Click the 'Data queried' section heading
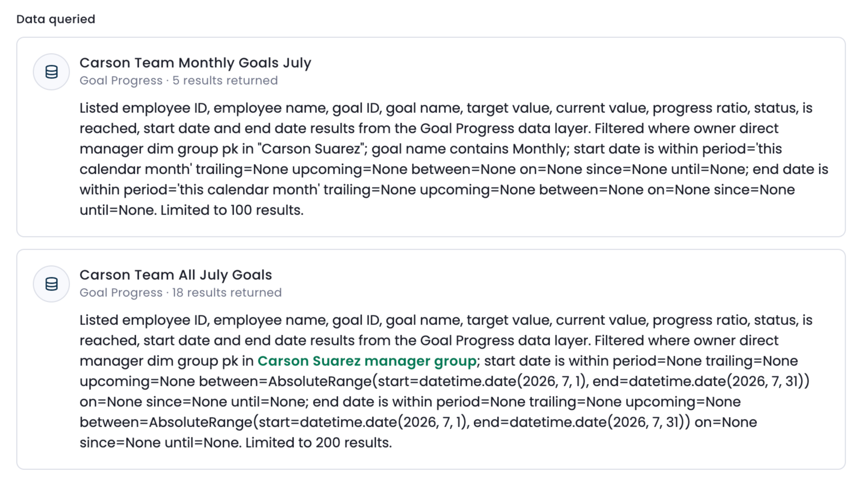Viewport: 868px width, 486px height. coord(56,19)
